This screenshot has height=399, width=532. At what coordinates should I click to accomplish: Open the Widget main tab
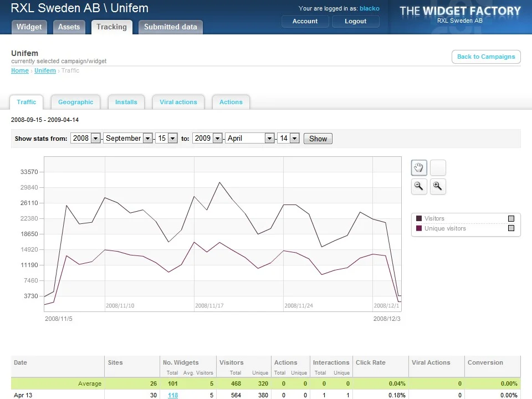tap(29, 27)
